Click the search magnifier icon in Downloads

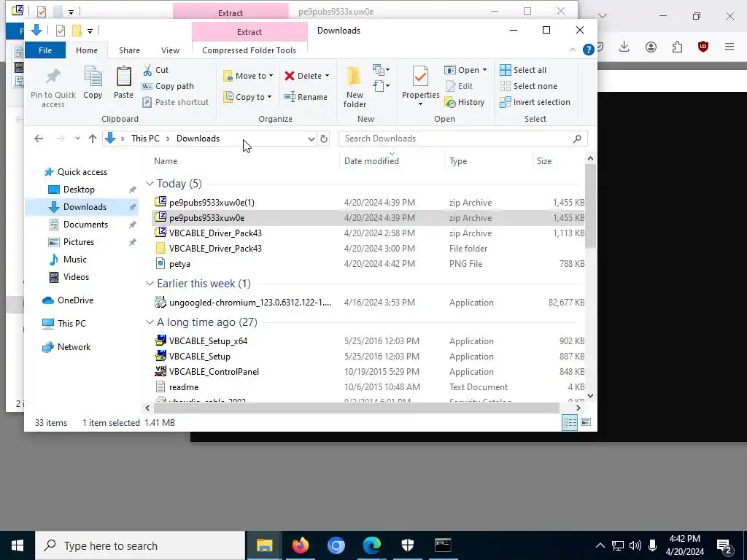[578, 139]
